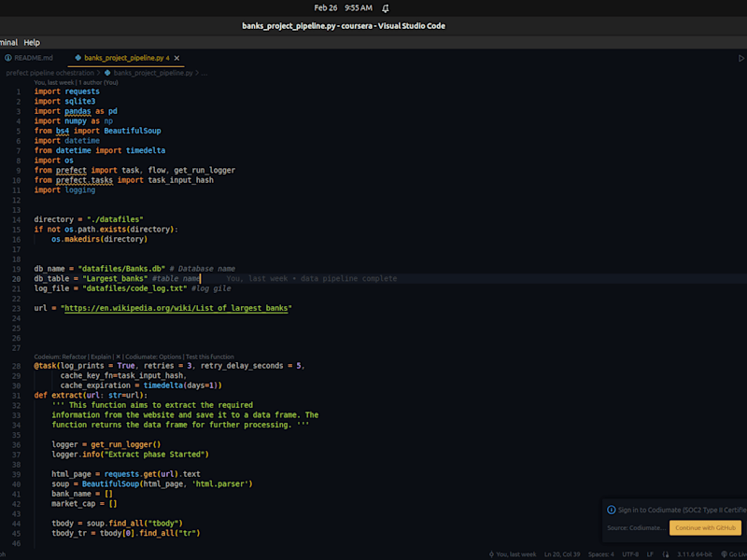
Task: Click the 'datafiles/Banks.db' string on line 19
Action: [x=121, y=269]
